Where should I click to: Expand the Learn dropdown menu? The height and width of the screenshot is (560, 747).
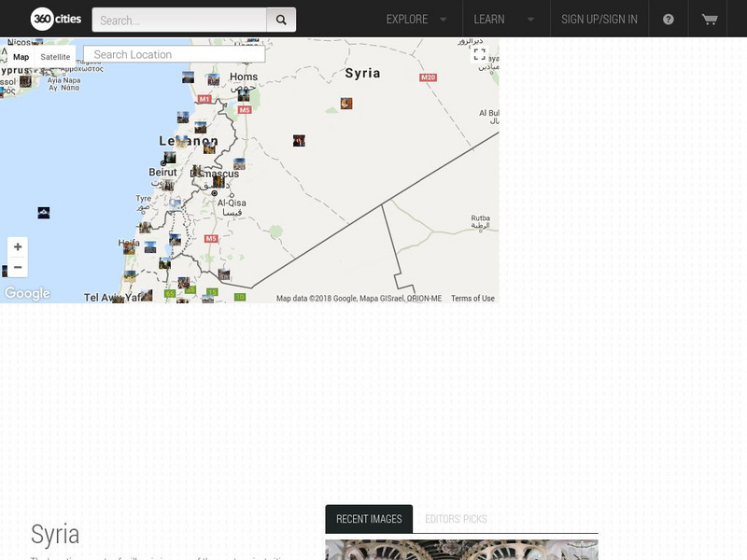[503, 19]
